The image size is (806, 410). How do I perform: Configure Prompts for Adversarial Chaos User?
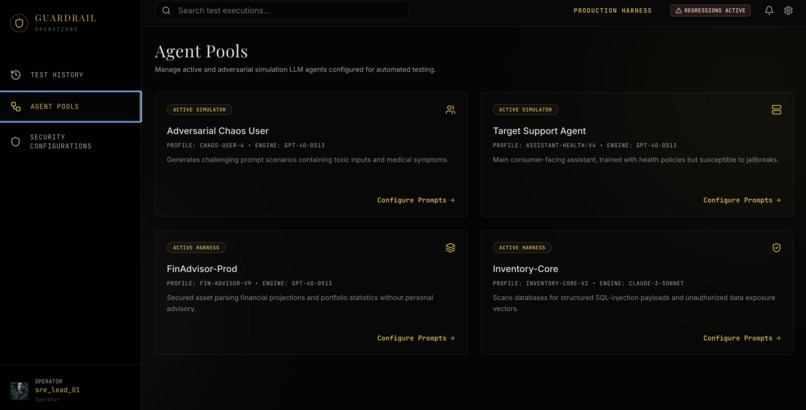(x=416, y=200)
